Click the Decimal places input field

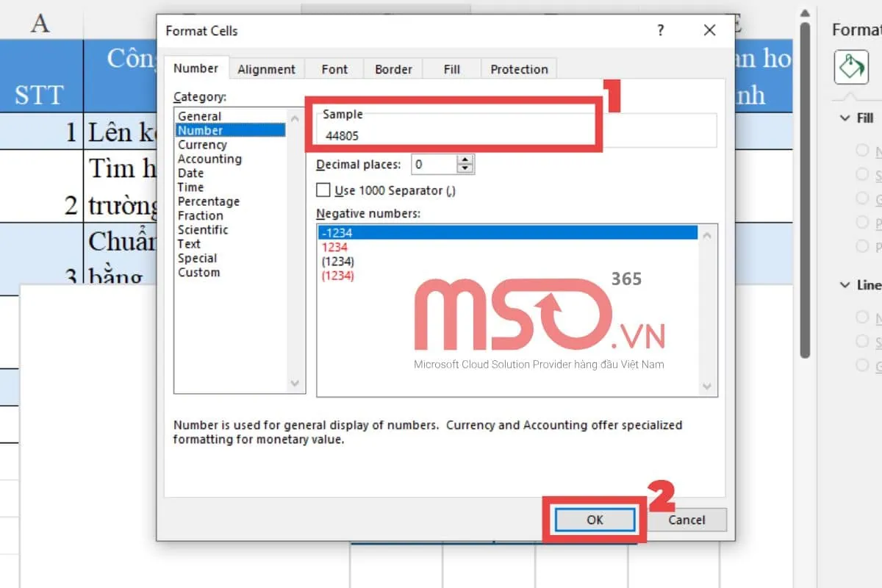(433, 165)
